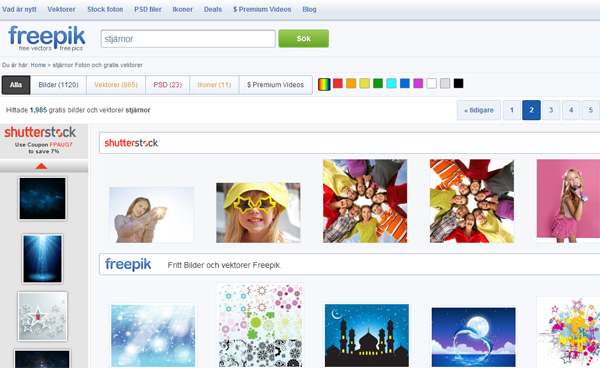
Task: Switch to Bilder (1120) tab
Action: [x=59, y=85]
